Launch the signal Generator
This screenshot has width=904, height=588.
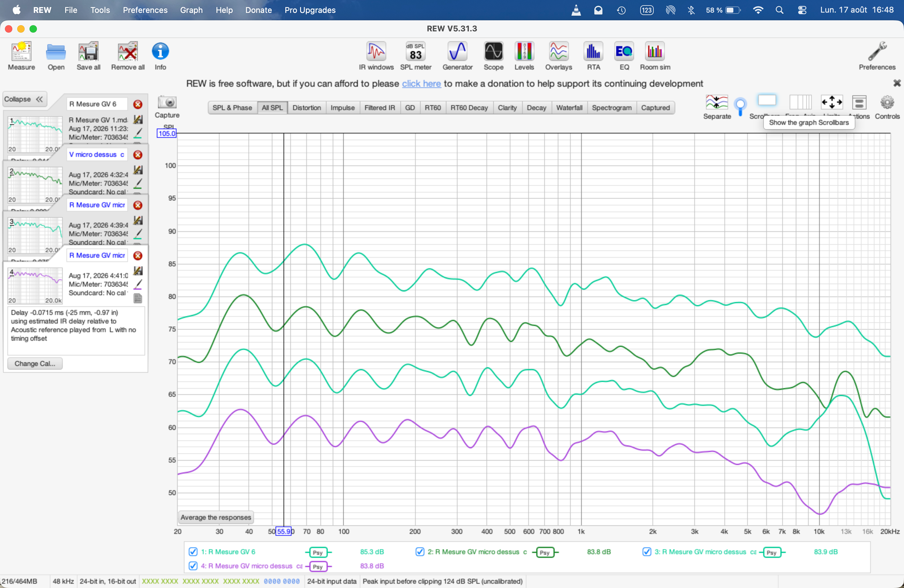457,56
